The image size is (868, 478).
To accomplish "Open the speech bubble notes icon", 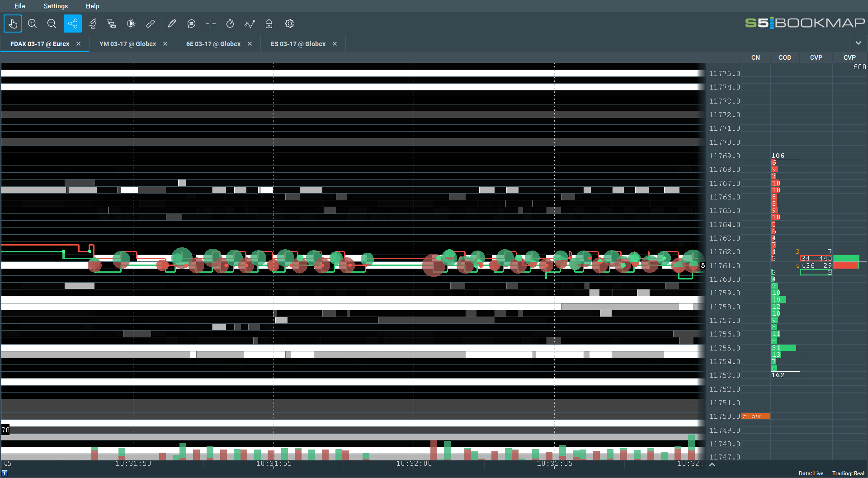I will 191,24.
